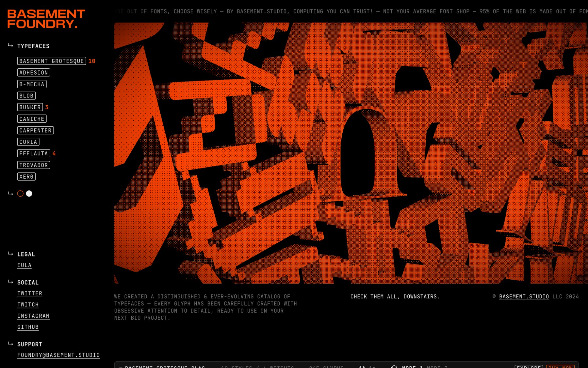
Task: Open the GitHub link
Action: tap(28, 327)
